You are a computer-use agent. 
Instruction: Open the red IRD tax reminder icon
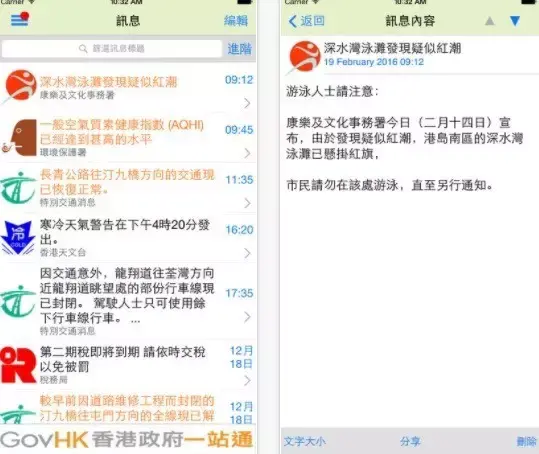click(18, 365)
